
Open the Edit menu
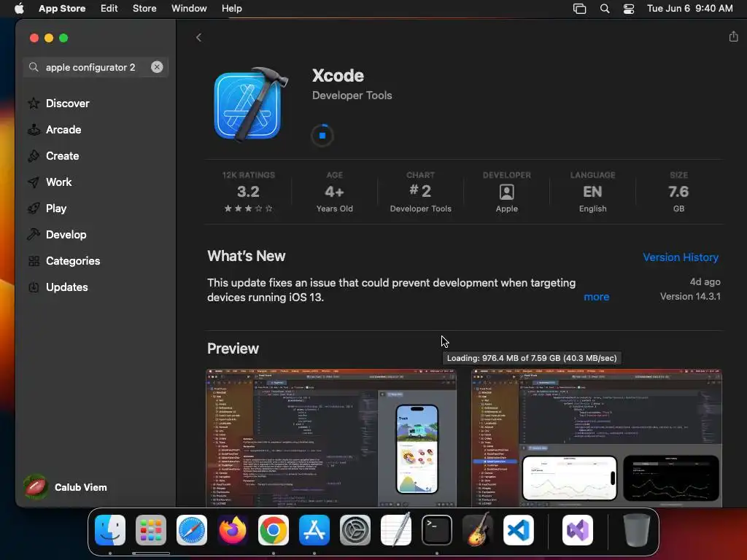point(109,8)
